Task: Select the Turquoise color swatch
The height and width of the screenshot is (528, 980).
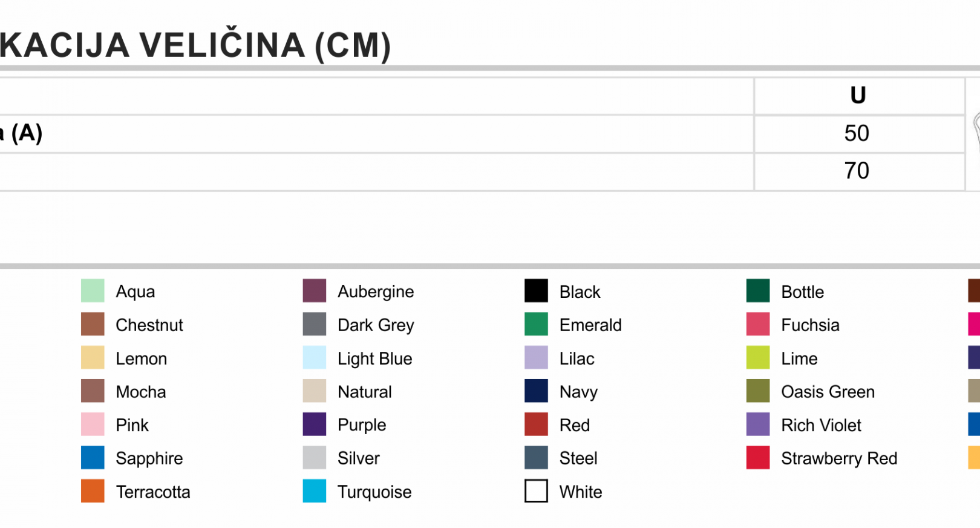Action: pos(315,491)
